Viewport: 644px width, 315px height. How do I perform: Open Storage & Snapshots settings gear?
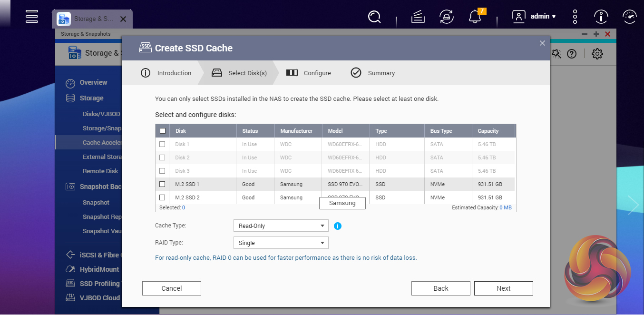597,54
